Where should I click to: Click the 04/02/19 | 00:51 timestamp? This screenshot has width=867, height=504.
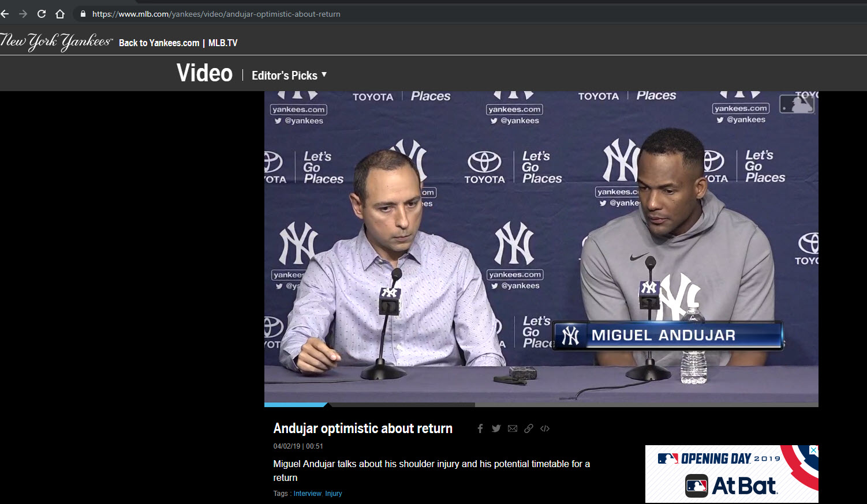[298, 446]
